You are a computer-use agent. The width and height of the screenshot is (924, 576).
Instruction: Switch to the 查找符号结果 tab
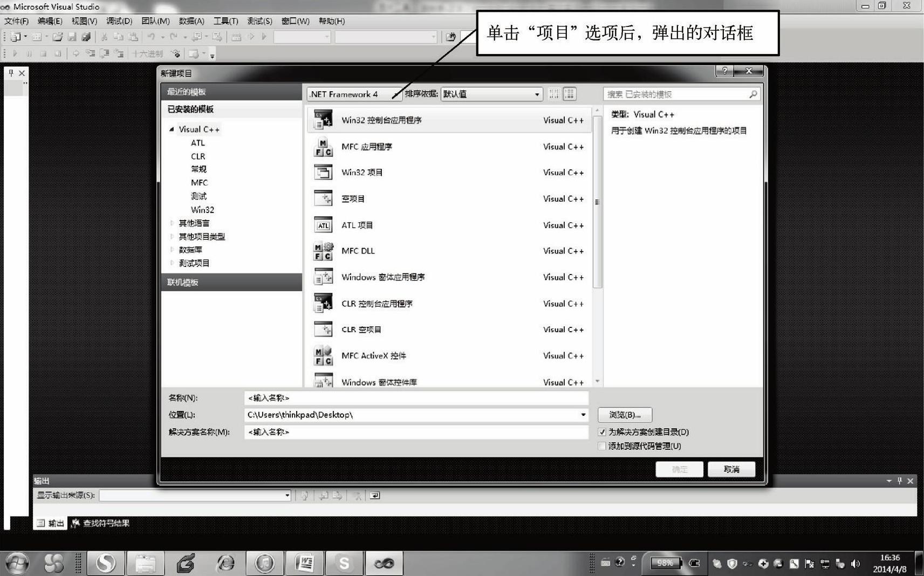pyautogui.click(x=101, y=523)
